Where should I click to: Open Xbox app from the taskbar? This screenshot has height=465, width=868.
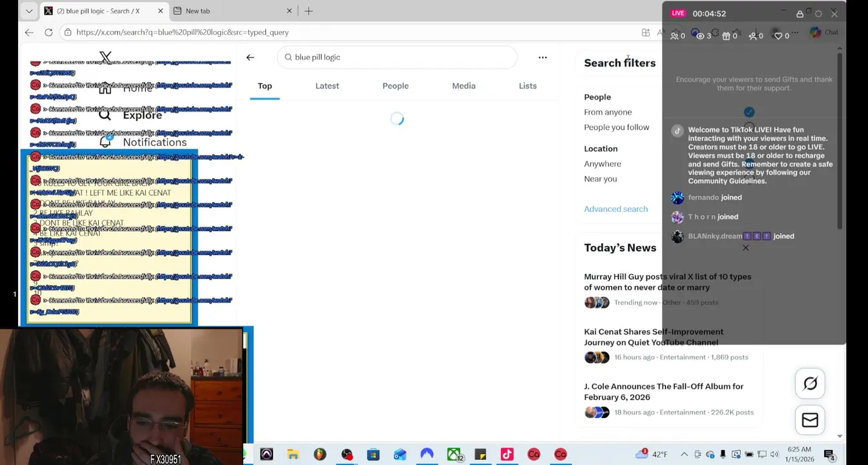(x=454, y=455)
